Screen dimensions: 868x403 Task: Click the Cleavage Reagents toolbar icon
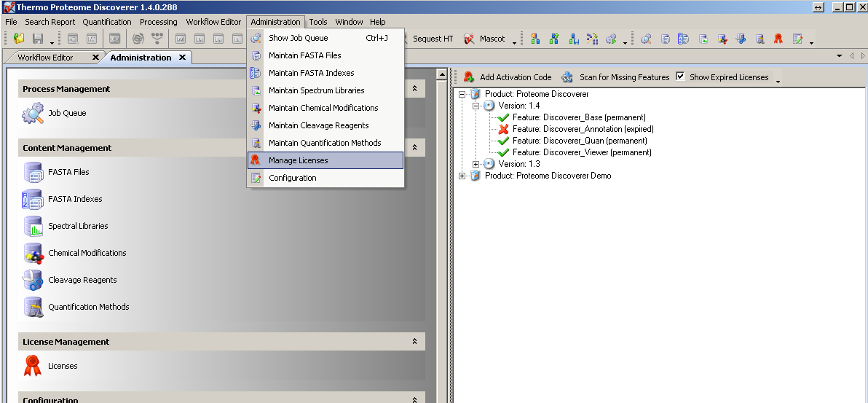pyautogui.click(x=741, y=39)
